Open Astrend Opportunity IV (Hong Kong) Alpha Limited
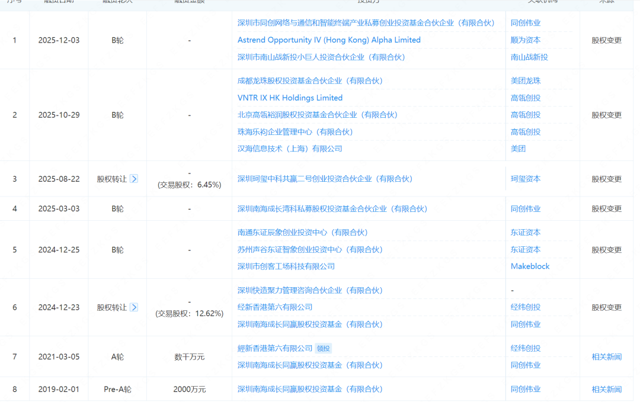This screenshot has width=640, height=402. coord(328,41)
